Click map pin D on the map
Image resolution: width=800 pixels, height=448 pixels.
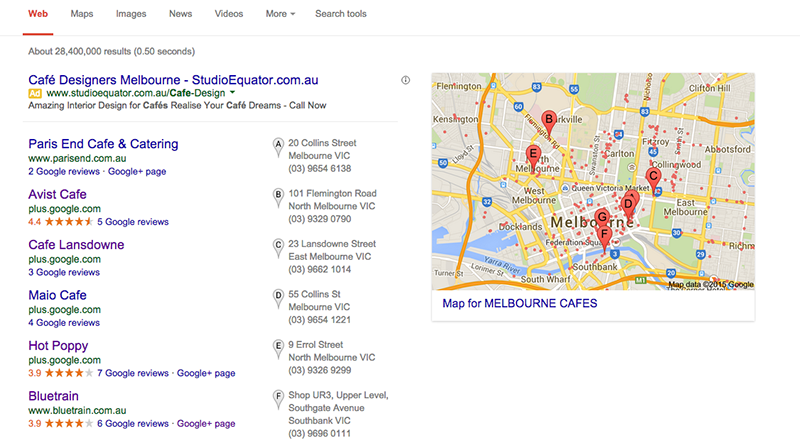click(628, 206)
